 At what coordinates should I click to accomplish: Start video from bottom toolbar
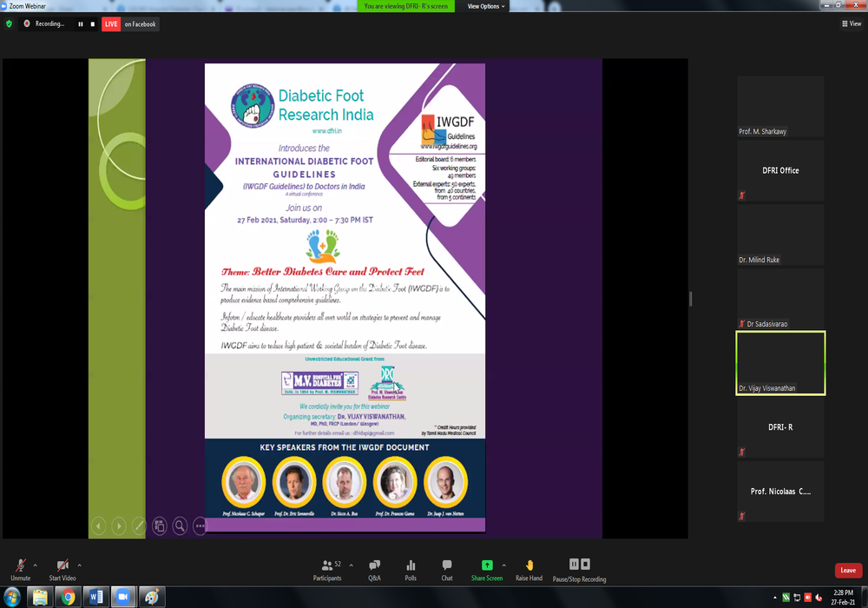pyautogui.click(x=62, y=569)
